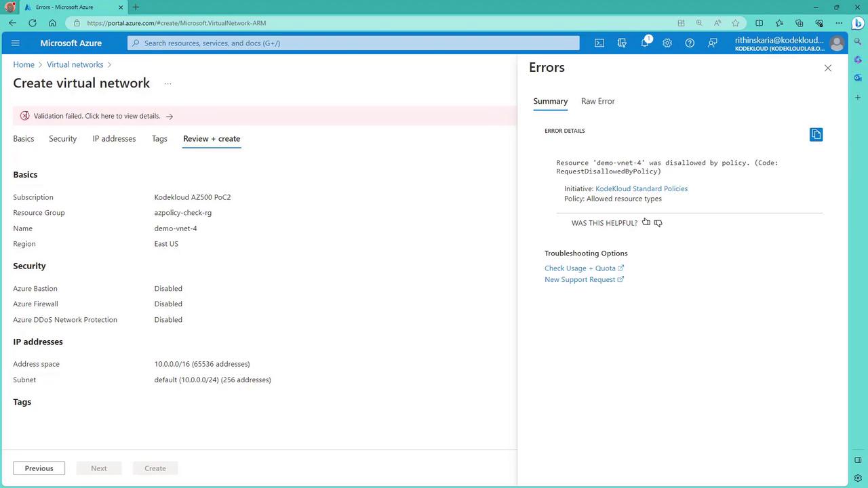Switch to the Tags tab
Viewport: 868px width, 488px height.
[159, 139]
